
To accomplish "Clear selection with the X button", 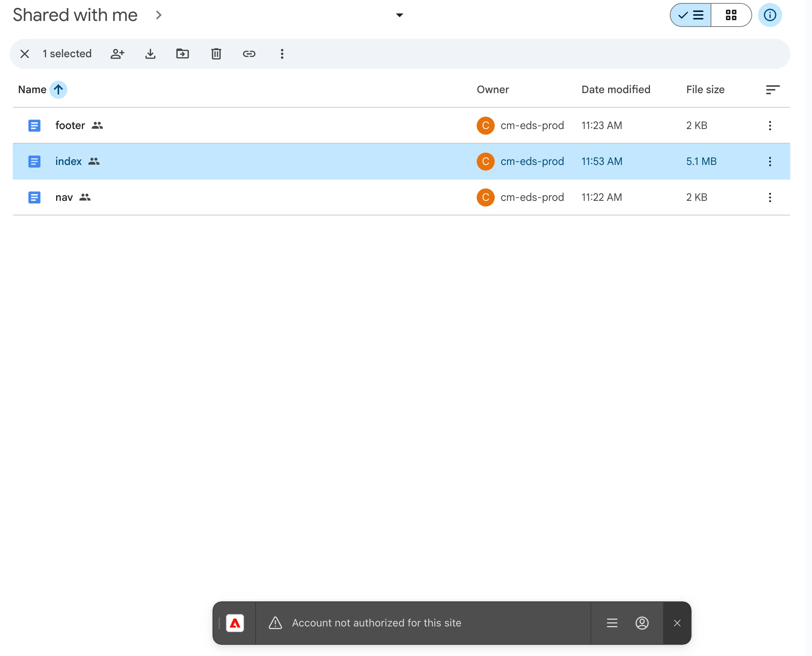I will click(25, 54).
